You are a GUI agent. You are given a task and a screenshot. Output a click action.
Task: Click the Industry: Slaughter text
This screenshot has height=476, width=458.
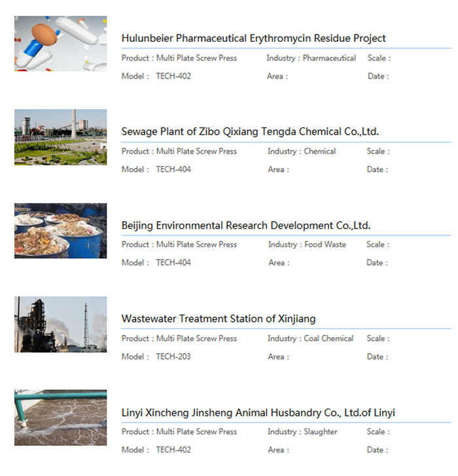click(x=302, y=432)
